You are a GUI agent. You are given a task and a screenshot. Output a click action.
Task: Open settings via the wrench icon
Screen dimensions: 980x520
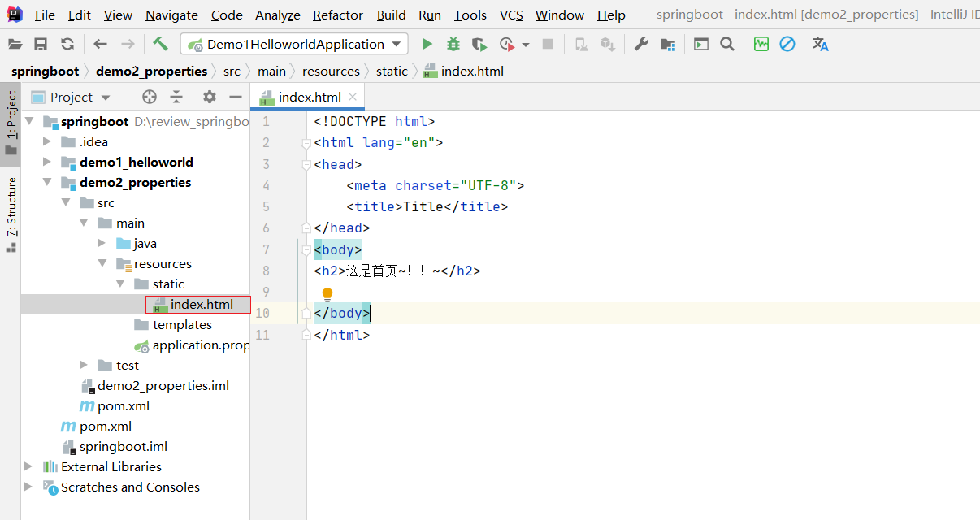[641, 44]
